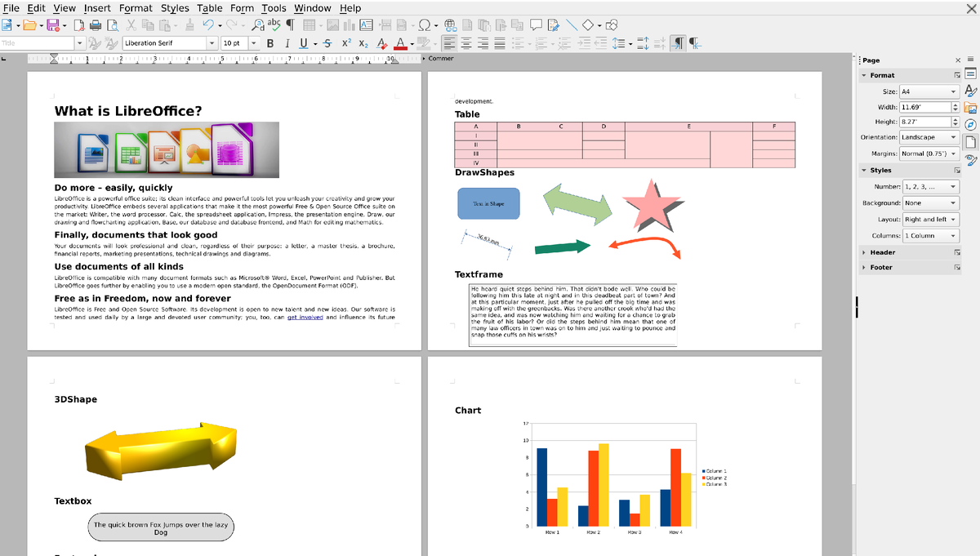Screen dimensions: 980x556
Task: Open Format section more options button
Action: click(957, 75)
